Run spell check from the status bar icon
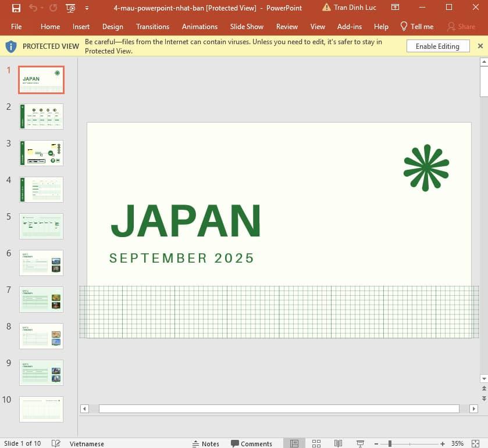This screenshot has height=448, width=488. click(56, 443)
